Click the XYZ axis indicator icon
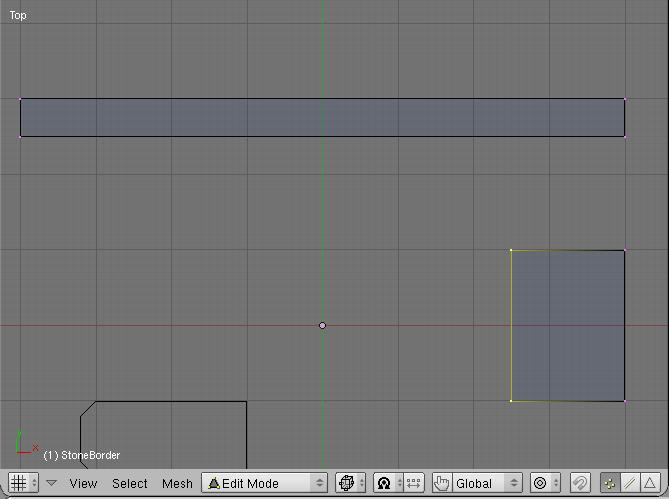 pyautogui.click(x=26, y=444)
